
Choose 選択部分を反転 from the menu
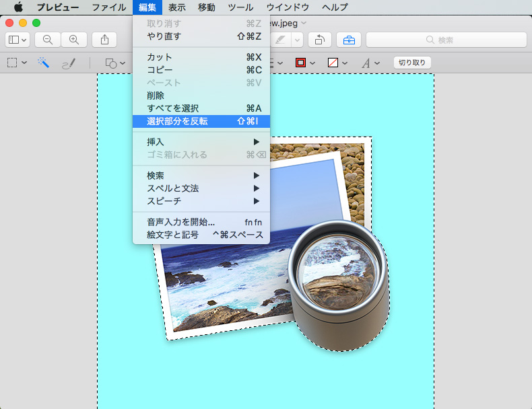point(201,121)
